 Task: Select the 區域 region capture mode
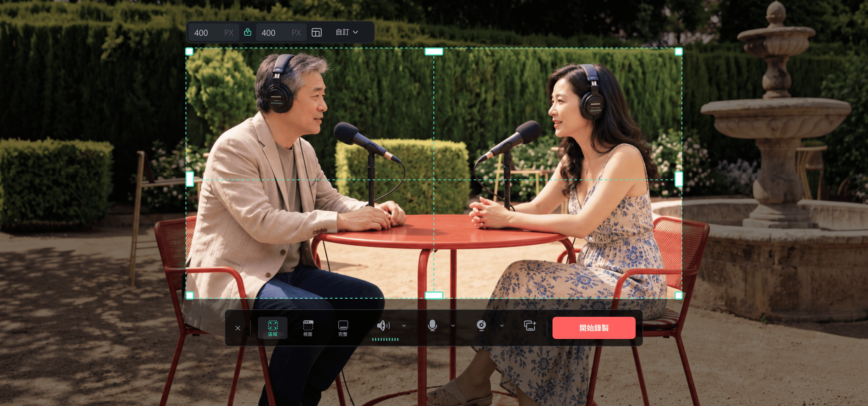[273, 328]
